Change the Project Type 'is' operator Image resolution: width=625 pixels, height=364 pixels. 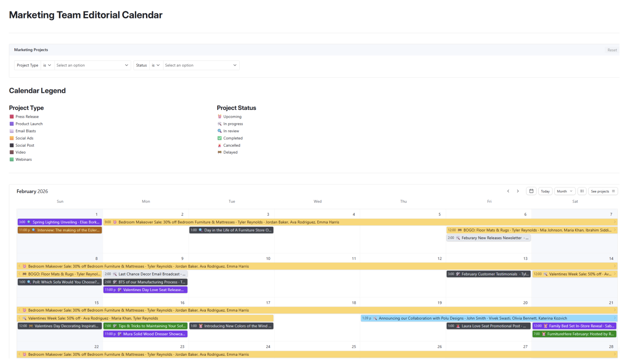pyautogui.click(x=47, y=65)
